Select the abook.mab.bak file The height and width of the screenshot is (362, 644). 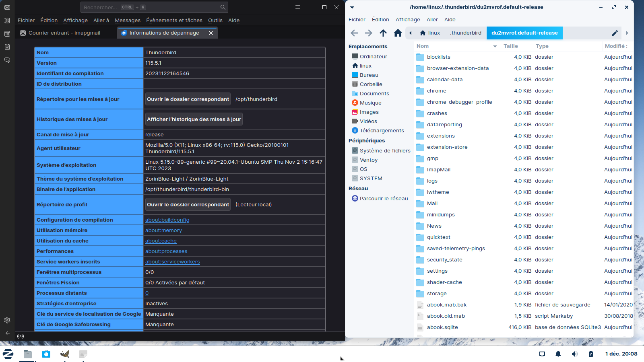[x=447, y=305]
